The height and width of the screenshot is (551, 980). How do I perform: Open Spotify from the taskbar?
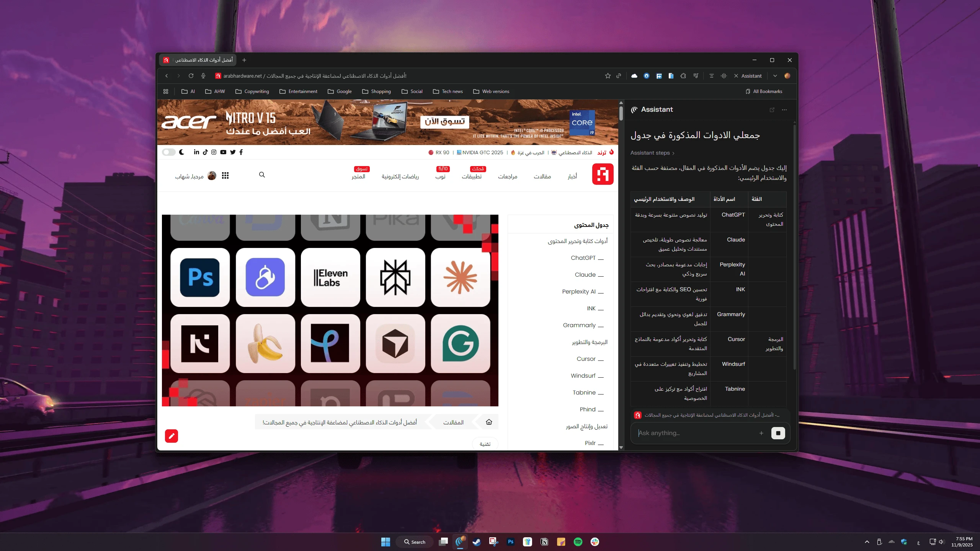click(578, 541)
